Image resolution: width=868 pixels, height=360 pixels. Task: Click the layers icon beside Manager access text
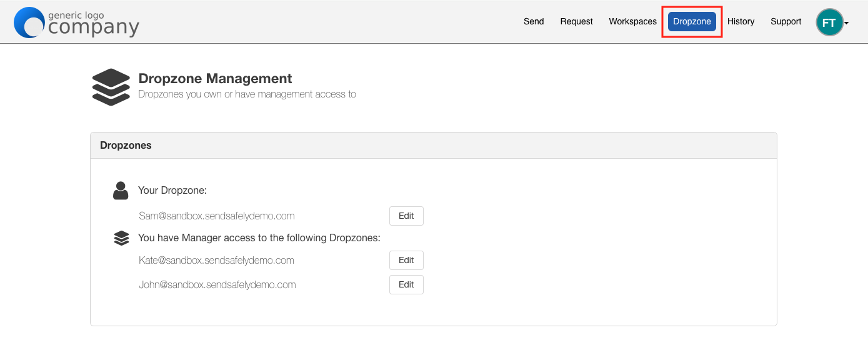(121, 238)
